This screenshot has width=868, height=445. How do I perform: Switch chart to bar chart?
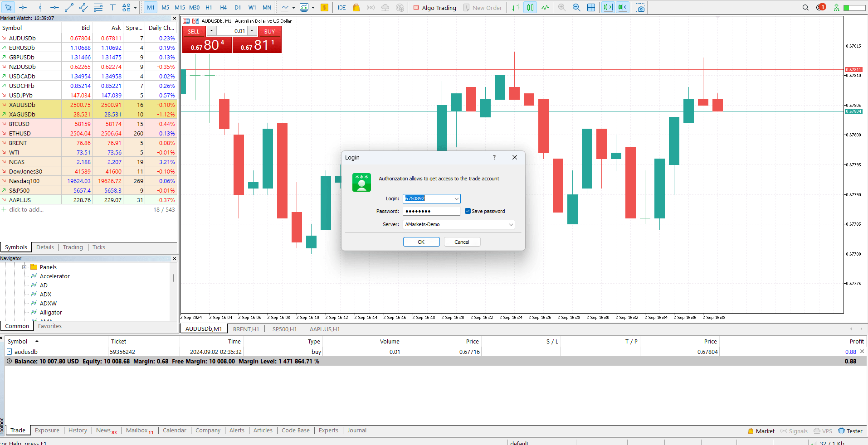click(x=516, y=7)
